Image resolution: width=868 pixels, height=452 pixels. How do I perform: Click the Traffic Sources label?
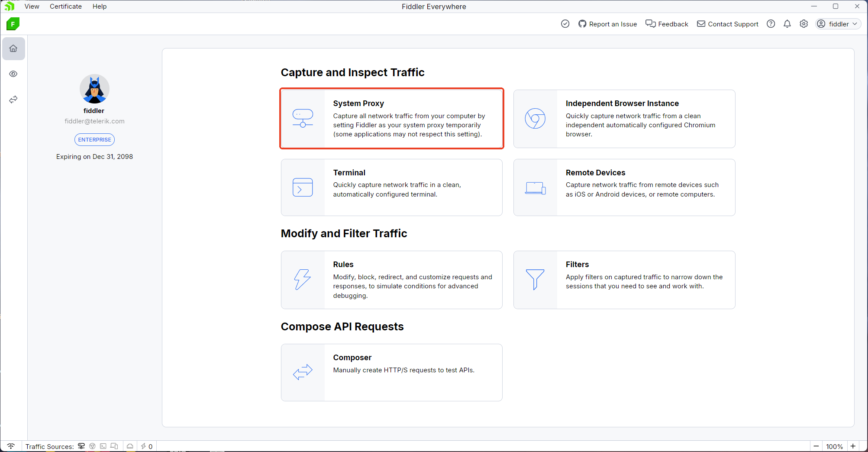point(49,446)
